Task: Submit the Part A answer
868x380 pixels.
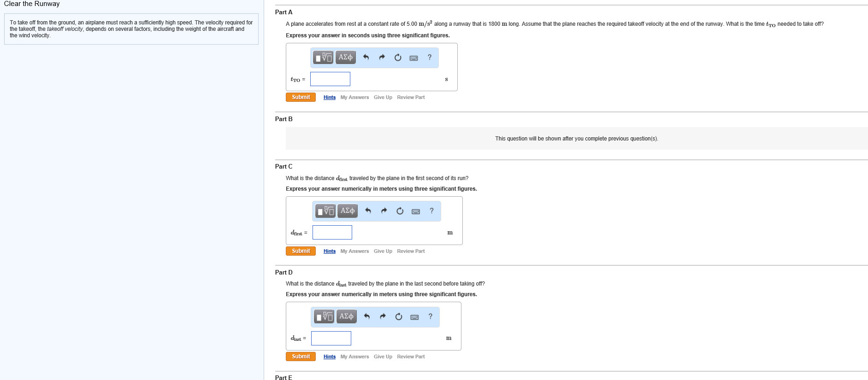Action: pyautogui.click(x=301, y=97)
